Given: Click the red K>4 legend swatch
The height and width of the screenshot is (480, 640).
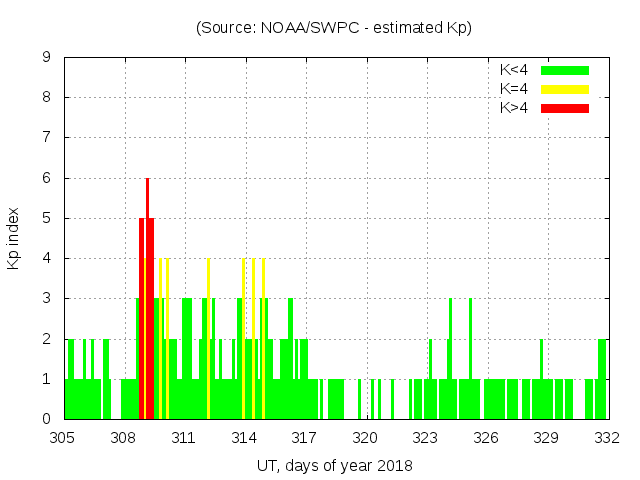Looking at the screenshot, I should pos(565,107).
